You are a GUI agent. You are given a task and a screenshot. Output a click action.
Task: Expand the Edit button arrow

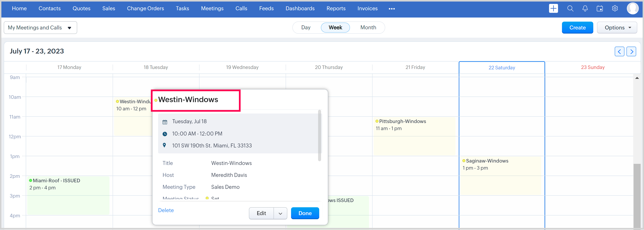pos(280,213)
